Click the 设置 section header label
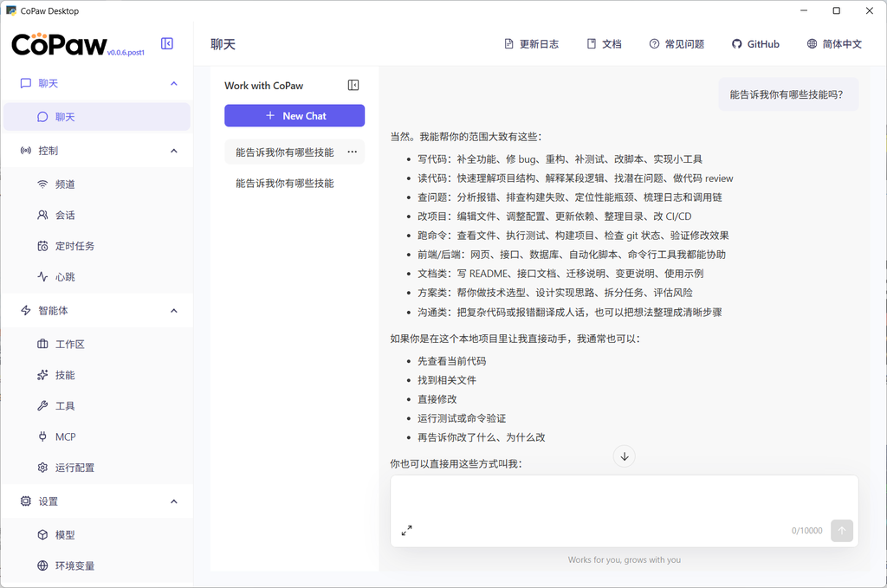This screenshot has height=588, width=887. click(49, 501)
